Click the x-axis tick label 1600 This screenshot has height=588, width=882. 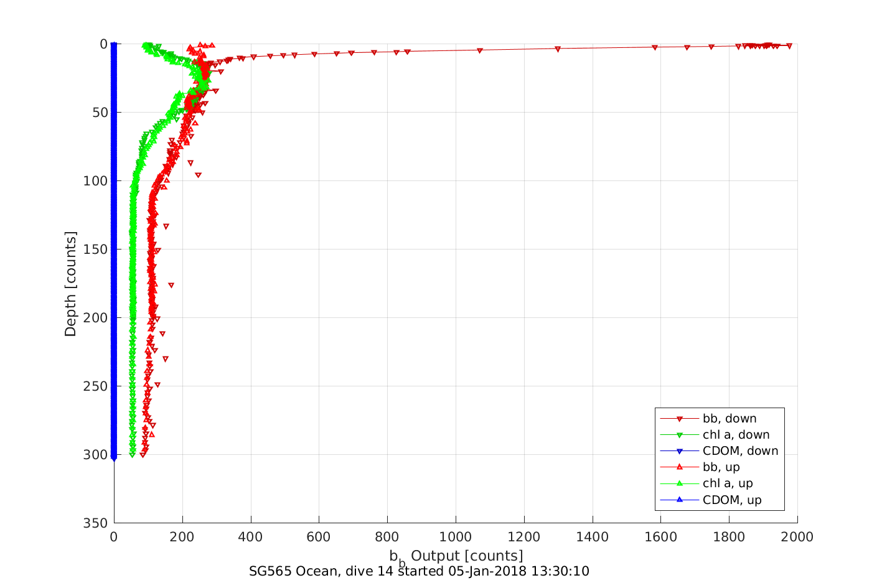point(660,537)
